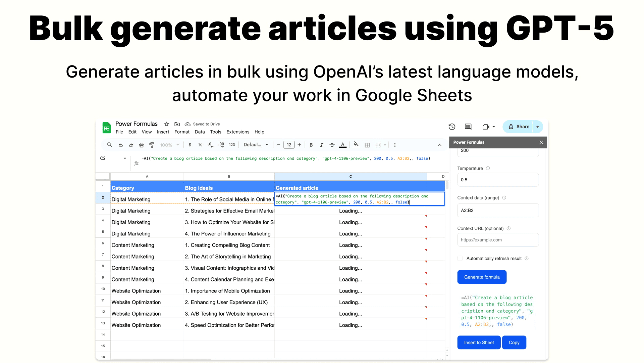Select column C header
This screenshot has height=363, width=644.
pyautogui.click(x=351, y=176)
